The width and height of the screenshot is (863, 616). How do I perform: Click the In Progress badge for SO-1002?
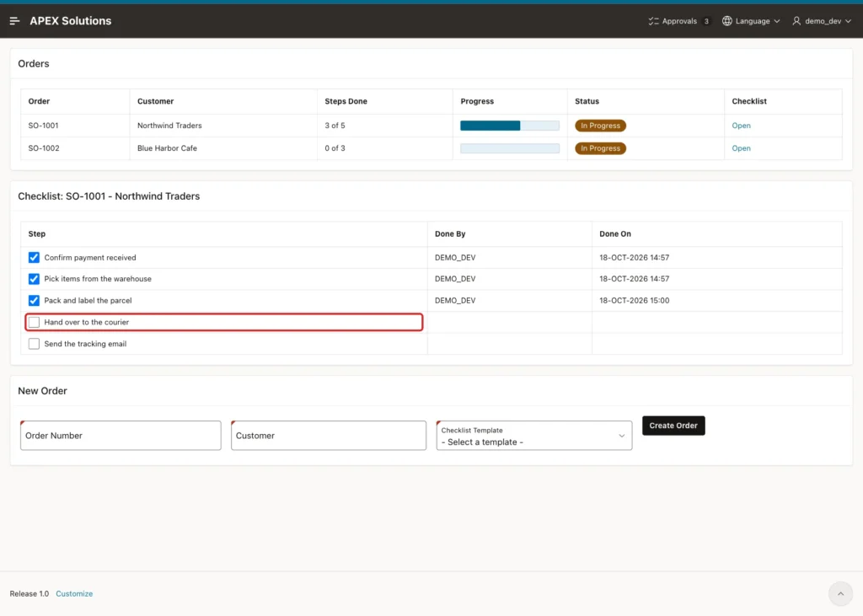click(600, 148)
